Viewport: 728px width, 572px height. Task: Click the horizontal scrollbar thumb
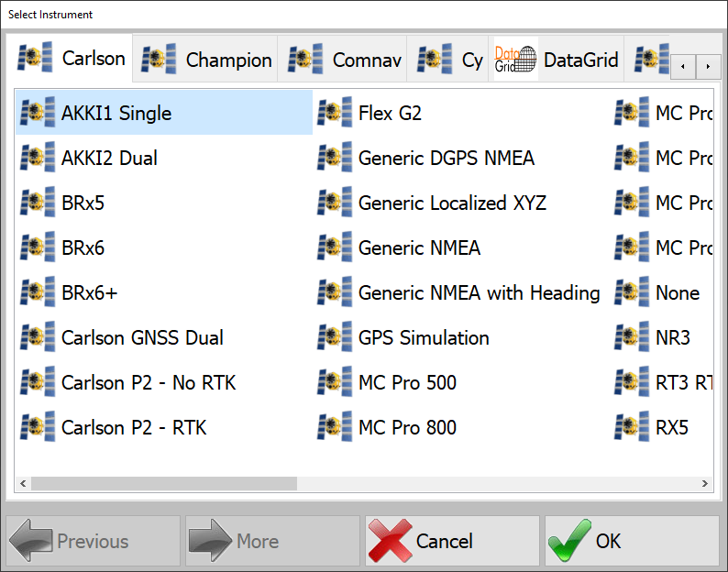tap(164, 483)
